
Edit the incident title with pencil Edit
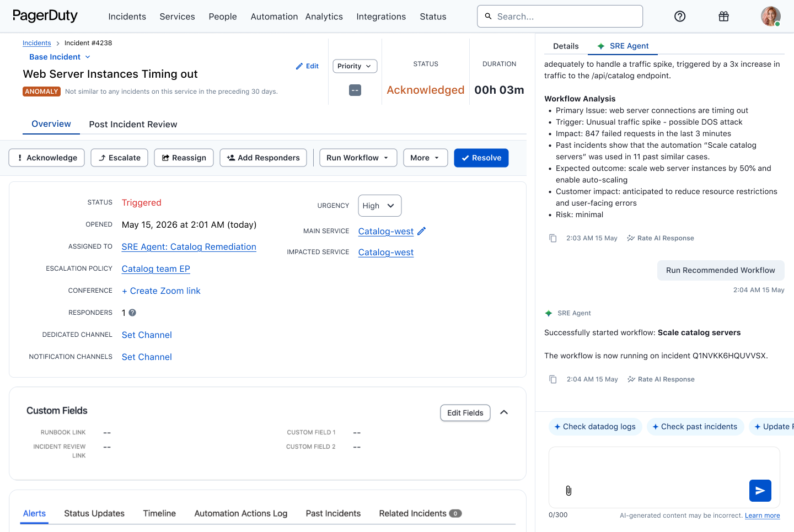[307, 66]
